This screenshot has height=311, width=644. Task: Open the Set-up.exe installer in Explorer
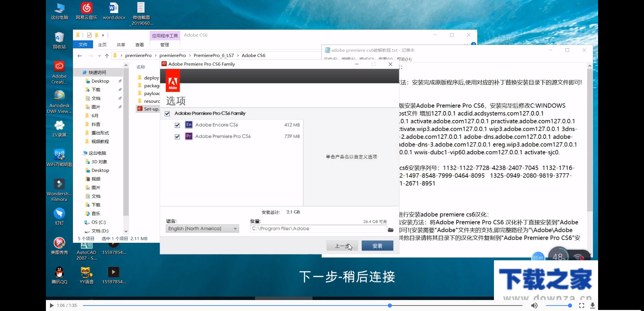click(x=149, y=109)
